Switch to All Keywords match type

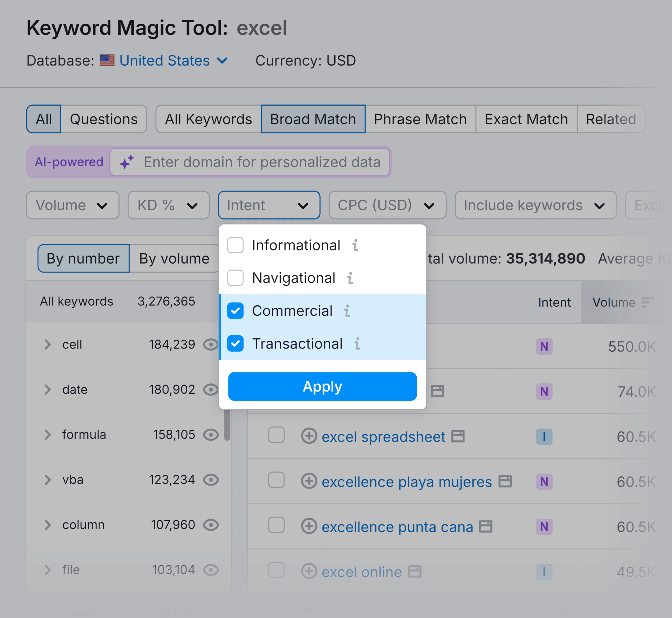coord(208,119)
